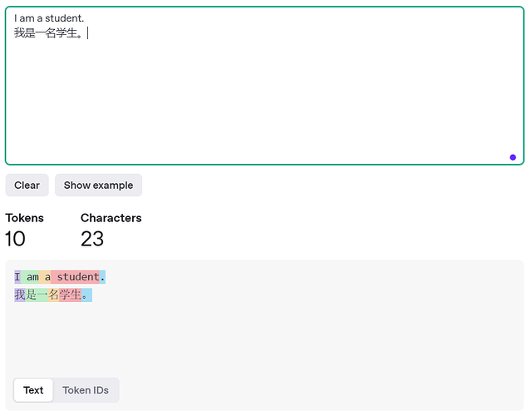Click the blue period token after student
This screenshot has height=416, width=532.
[102, 277]
